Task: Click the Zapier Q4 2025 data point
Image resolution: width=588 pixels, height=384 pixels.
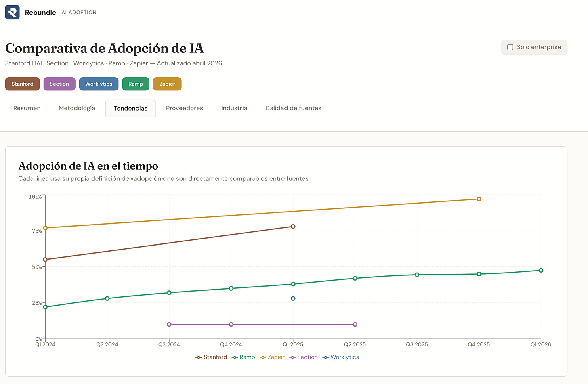Action: (479, 199)
